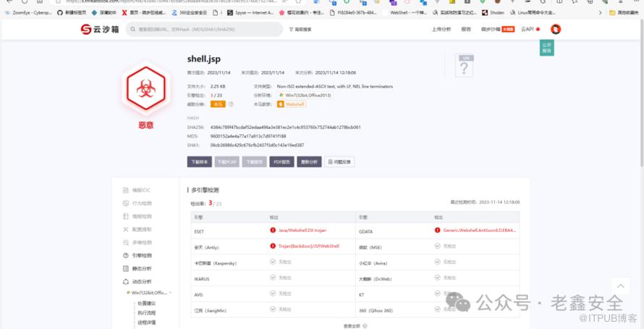Viewport: 644px width, 329px height.
Task: Open 引擎检测 in the left sidebar
Action: coord(141,255)
